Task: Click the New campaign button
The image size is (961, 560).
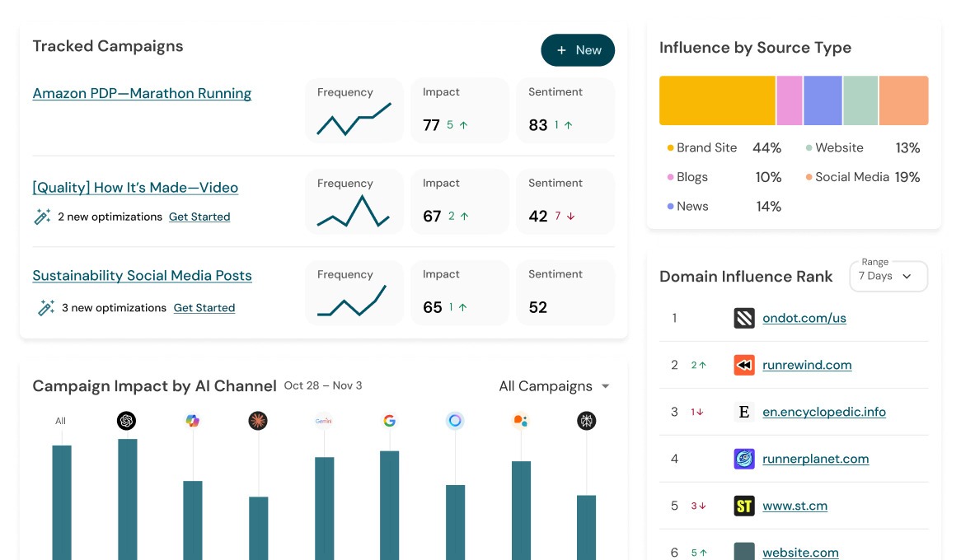Action: pyautogui.click(x=578, y=50)
